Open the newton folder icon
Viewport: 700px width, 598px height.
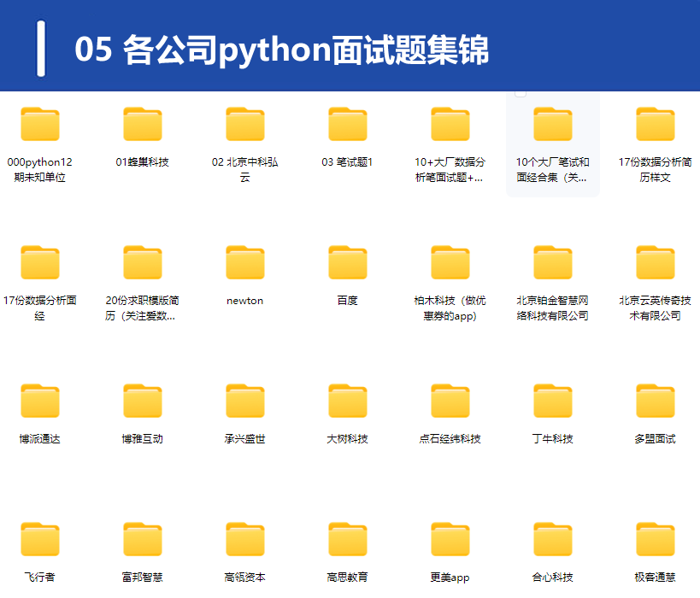pyautogui.click(x=245, y=262)
